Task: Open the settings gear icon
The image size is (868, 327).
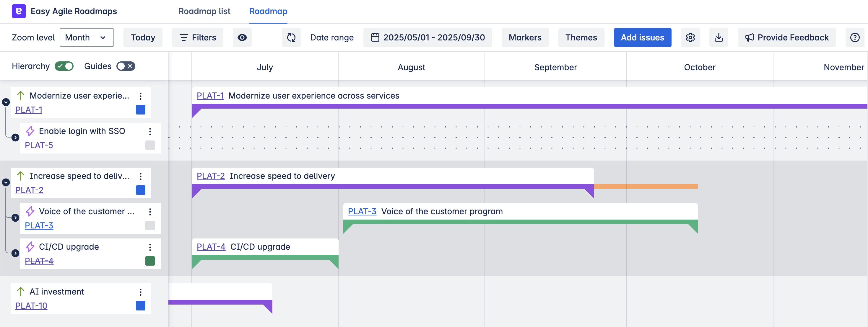Action: pyautogui.click(x=690, y=37)
